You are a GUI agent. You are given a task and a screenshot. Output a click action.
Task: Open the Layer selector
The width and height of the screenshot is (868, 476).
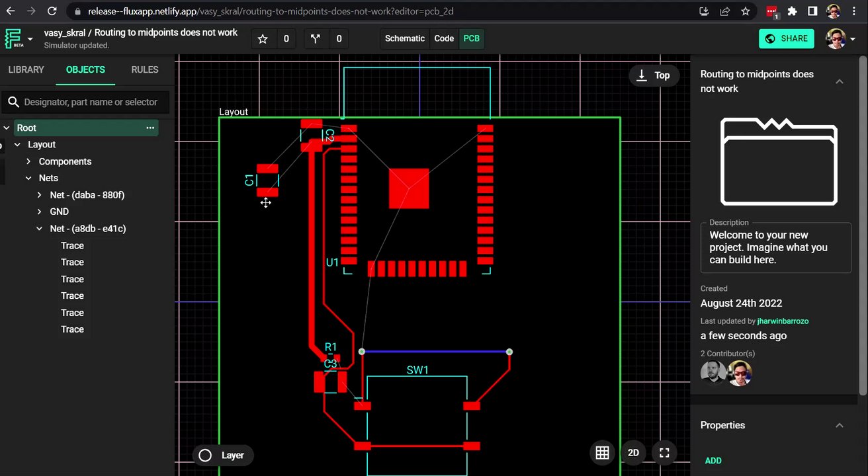[x=222, y=455]
